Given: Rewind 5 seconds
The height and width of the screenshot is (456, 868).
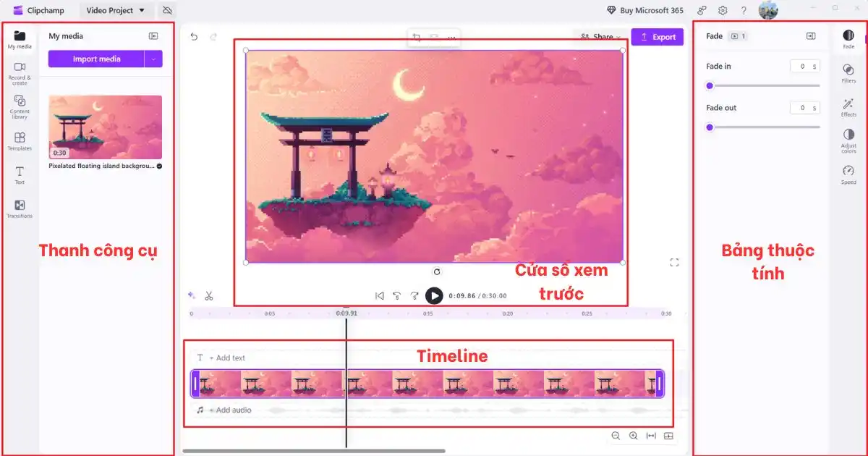Looking at the screenshot, I should pyautogui.click(x=396, y=295).
